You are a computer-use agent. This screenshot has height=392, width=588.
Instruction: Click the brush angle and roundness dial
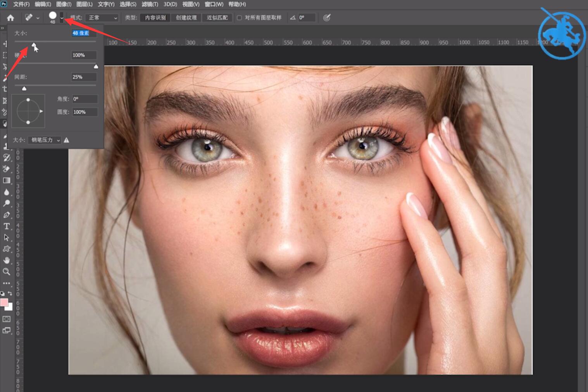[28, 111]
